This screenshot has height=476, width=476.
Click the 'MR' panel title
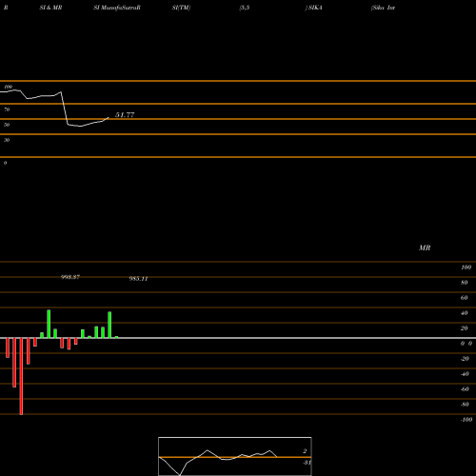click(425, 248)
